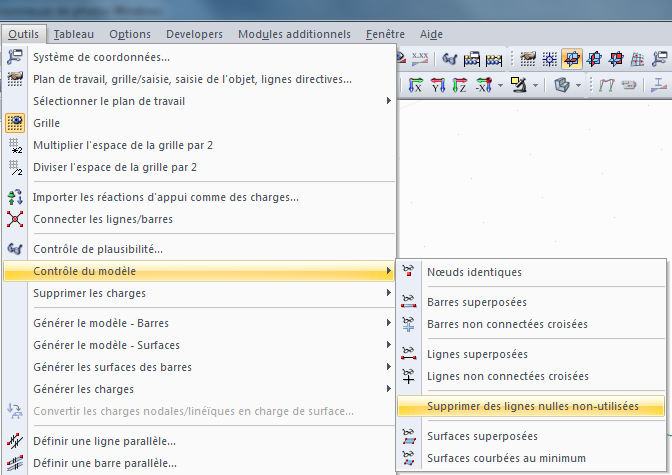This screenshot has height=475, width=672.
Task: Select Lignes superposées in submenu
Action: point(531,354)
